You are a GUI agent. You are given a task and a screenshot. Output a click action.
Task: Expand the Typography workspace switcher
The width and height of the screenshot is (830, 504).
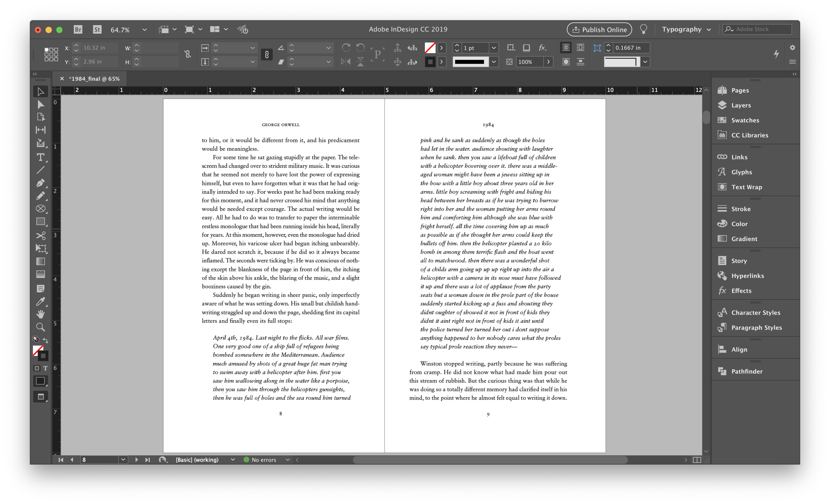click(x=687, y=29)
